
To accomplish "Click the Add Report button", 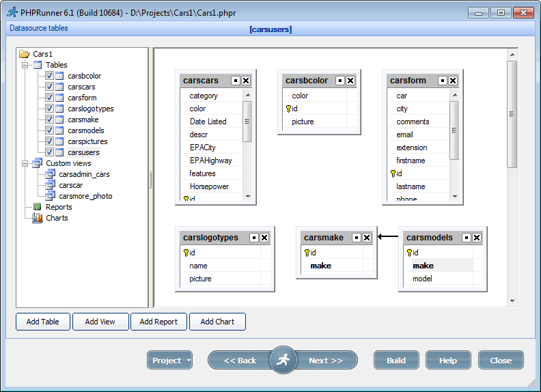I will (x=158, y=322).
